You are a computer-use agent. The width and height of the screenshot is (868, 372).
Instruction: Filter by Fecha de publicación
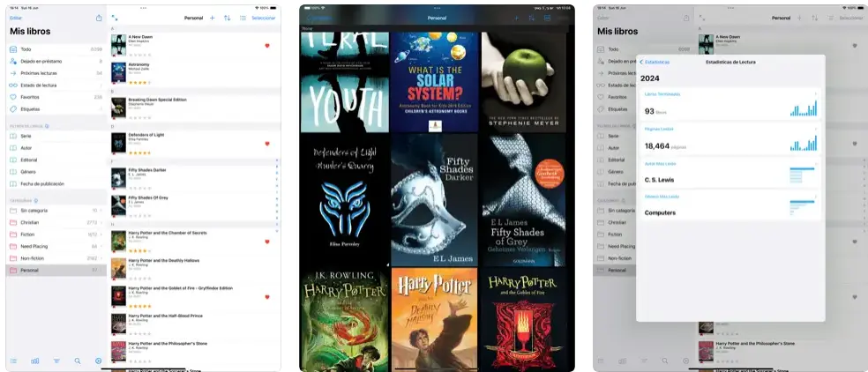pos(56,183)
